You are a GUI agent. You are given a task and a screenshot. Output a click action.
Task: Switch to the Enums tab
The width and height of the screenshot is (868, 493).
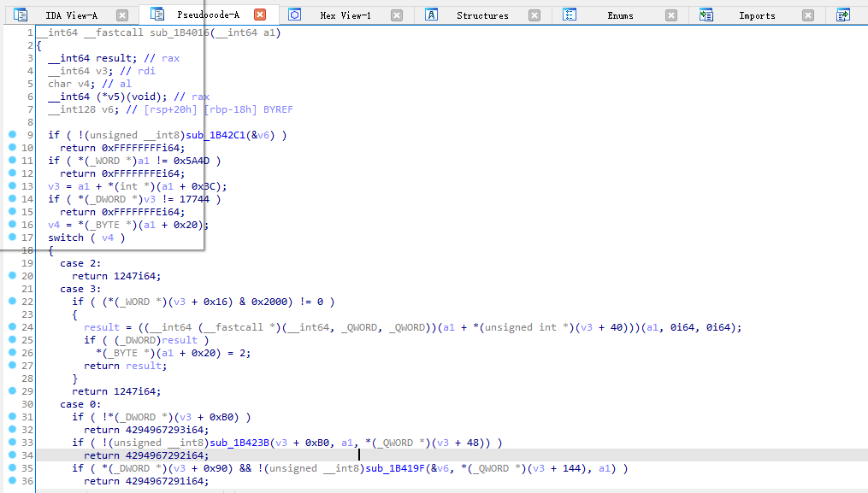pyautogui.click(x=620, y=15)
